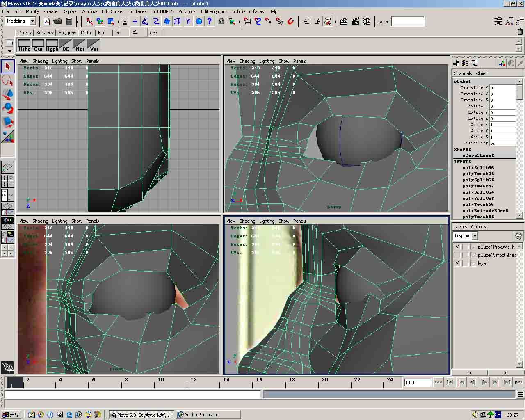Switch to the Polygons shelf tab

pyautogui.click(x=67, y=33)
